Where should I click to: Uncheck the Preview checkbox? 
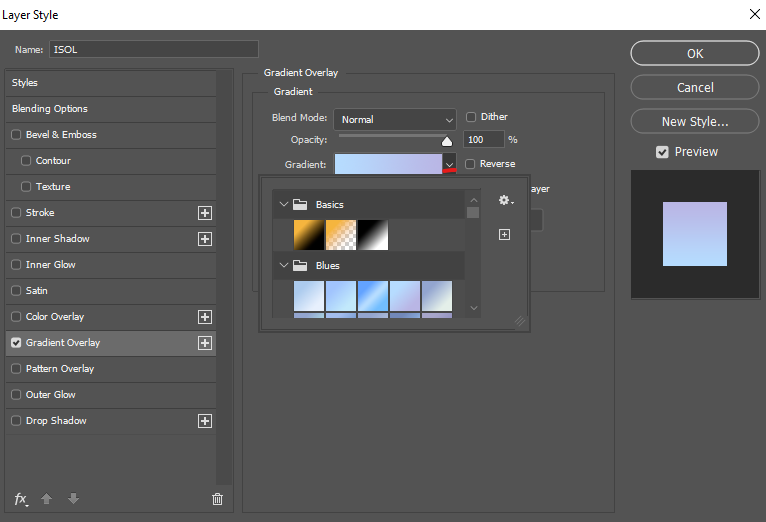[662, 152]
